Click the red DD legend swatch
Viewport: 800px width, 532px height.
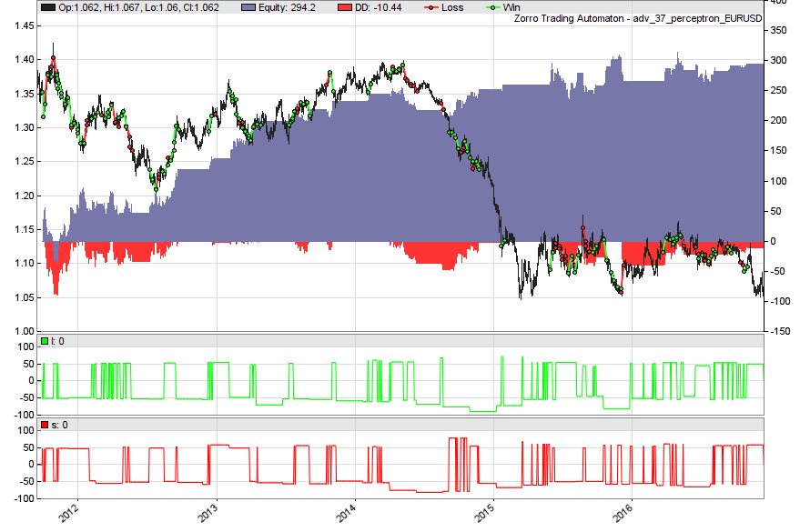pyautogui.click(x=345, y=7)
